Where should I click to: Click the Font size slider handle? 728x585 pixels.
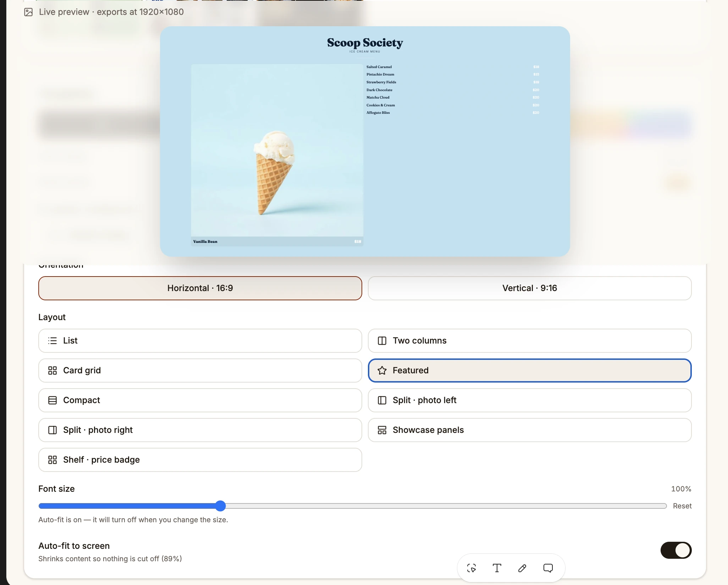(220, 506)
